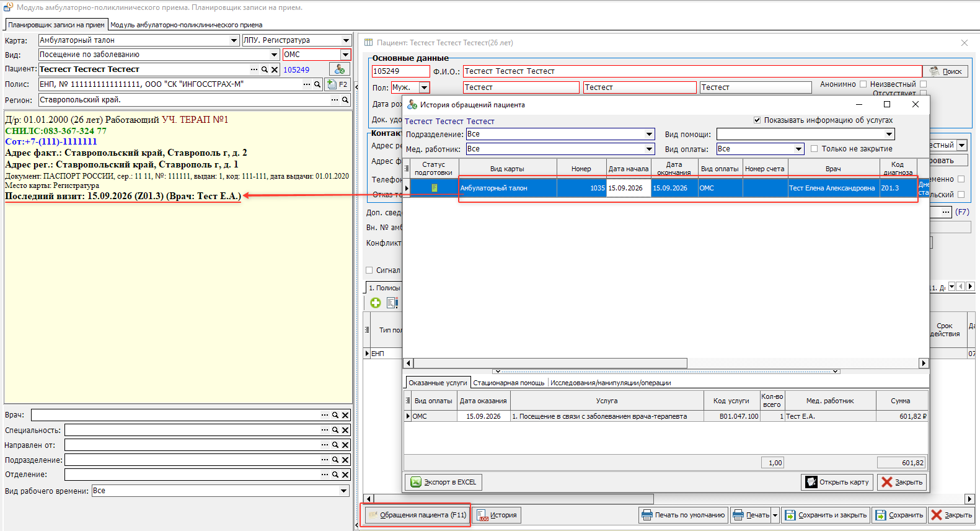The width and height of the screenshot is (980, 531).
Task: Open the Стационарная помощь tab
Action: pos(509,383)
